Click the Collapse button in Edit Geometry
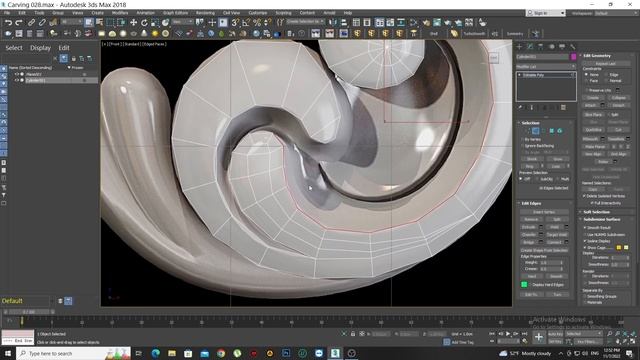This screenshot has width=640, height=360. pyautogui.click(x=618, y=98)
